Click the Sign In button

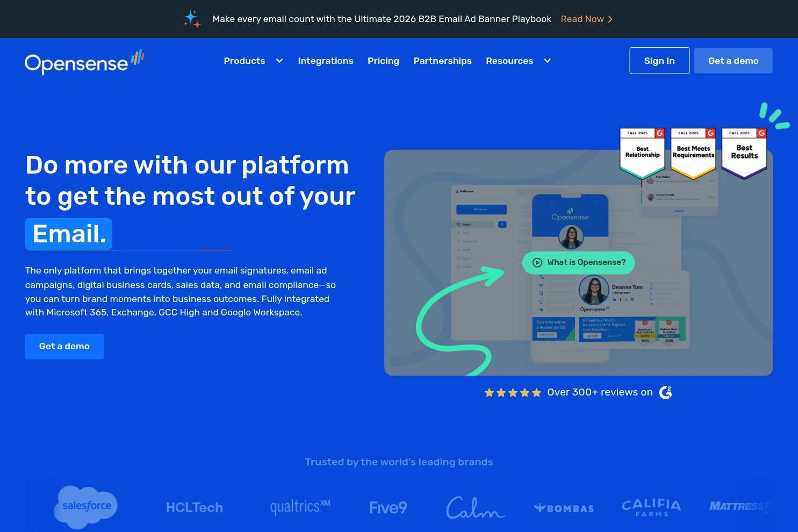tap(659, 60)
